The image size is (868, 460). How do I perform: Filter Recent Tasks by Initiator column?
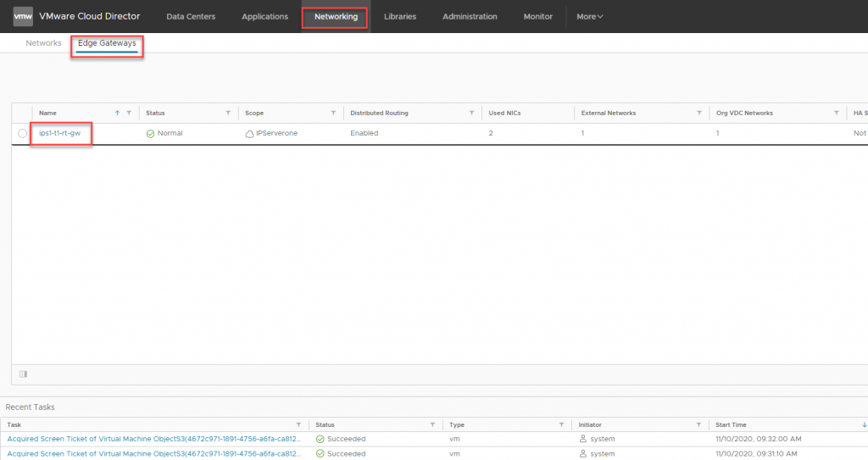click(698, 424)
